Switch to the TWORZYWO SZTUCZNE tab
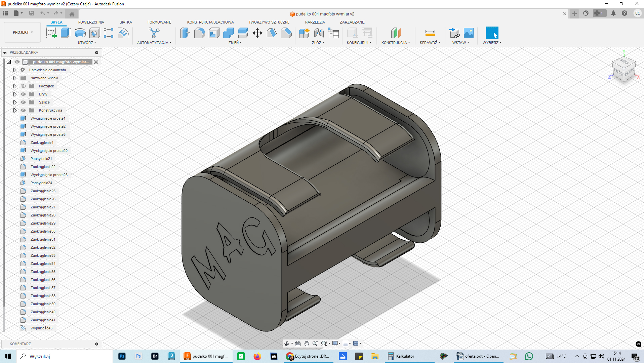The height and width of the screenshot is (363, 644). point(269,22)
